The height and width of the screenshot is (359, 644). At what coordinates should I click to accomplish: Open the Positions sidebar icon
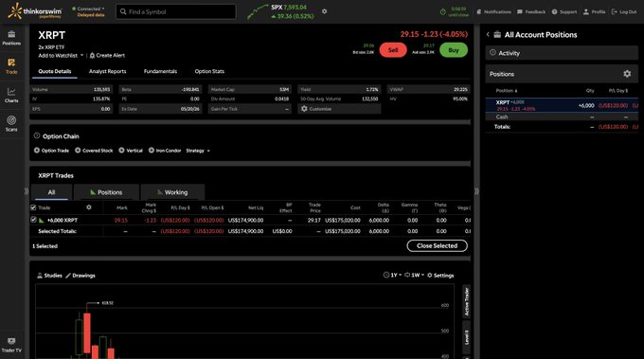[11, 37]
